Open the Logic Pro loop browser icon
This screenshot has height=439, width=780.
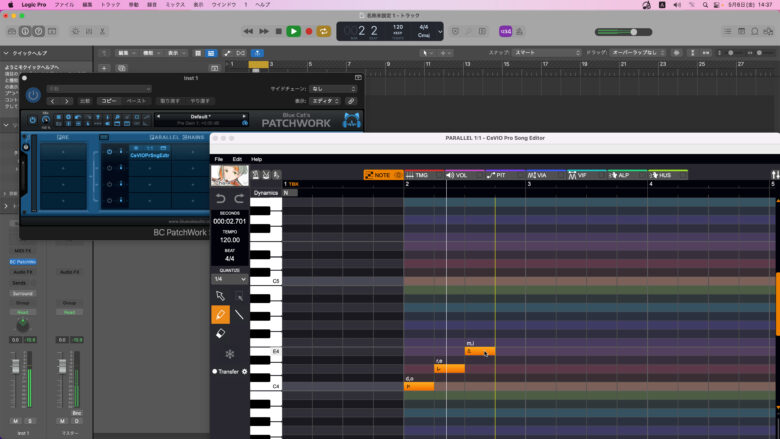755,31
